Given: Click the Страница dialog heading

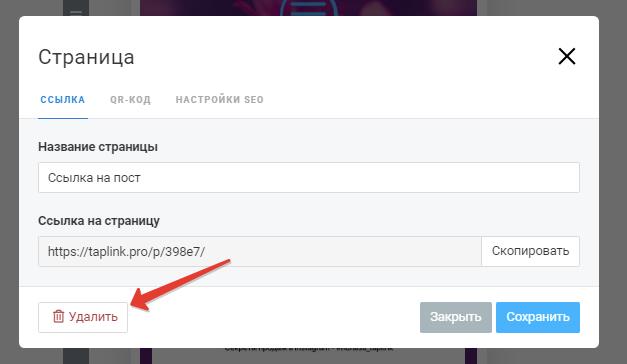Looking at the screenshot, I should [x=86, y=57].
